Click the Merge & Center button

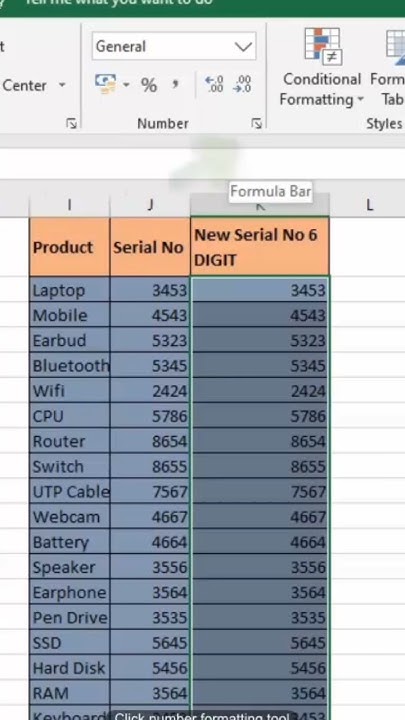pos(24,85)
